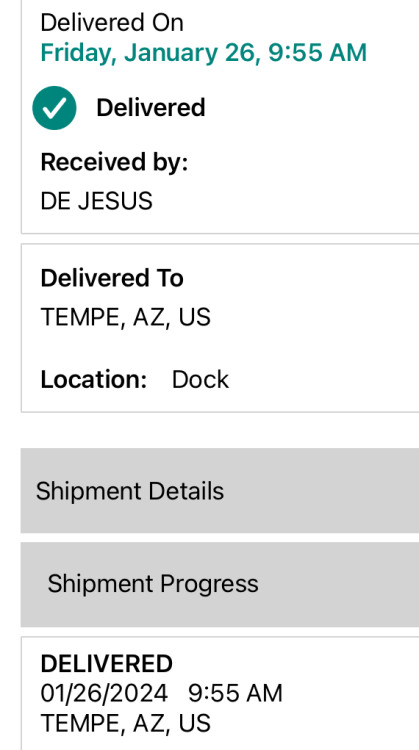Click the green Delivered checkmark icon

pos(54,108)
